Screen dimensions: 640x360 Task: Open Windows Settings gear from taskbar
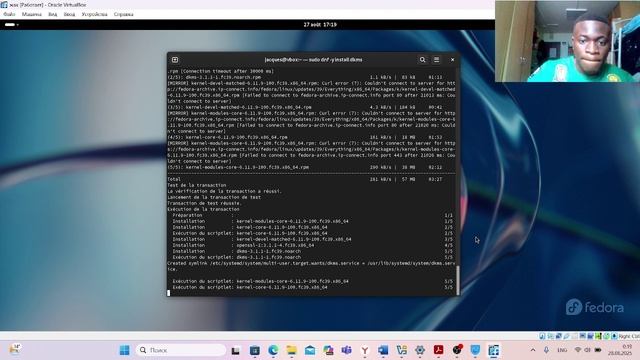point(420,350)
